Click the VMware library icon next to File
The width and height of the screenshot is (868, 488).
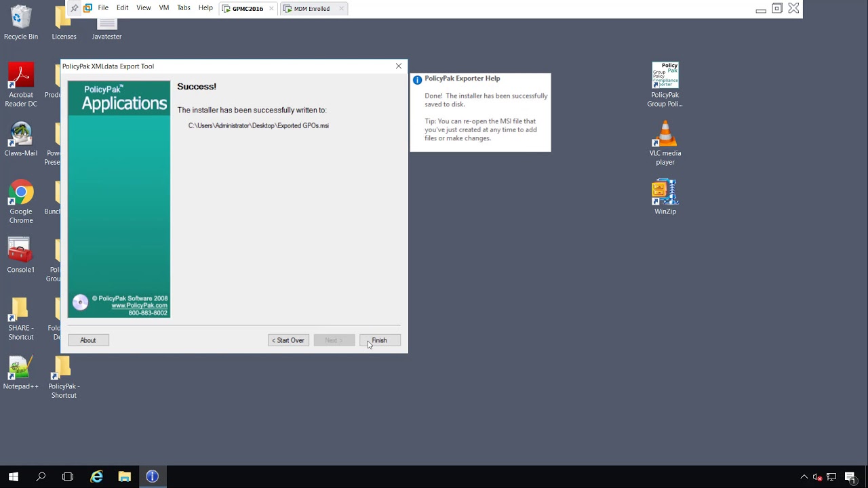point(87,8)
